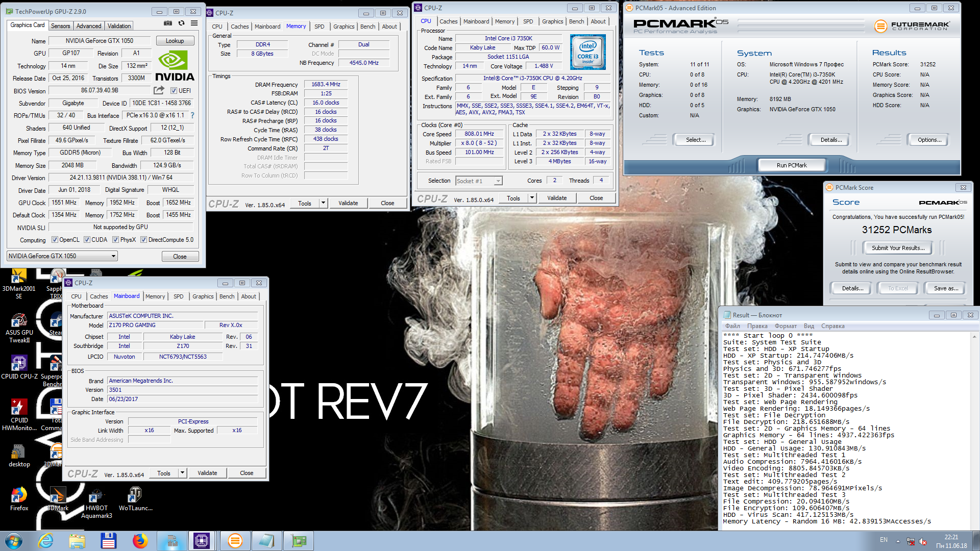Click Validate in CPU-Z Mainboard window
The image size is (980, 551).
coord(207,473)
